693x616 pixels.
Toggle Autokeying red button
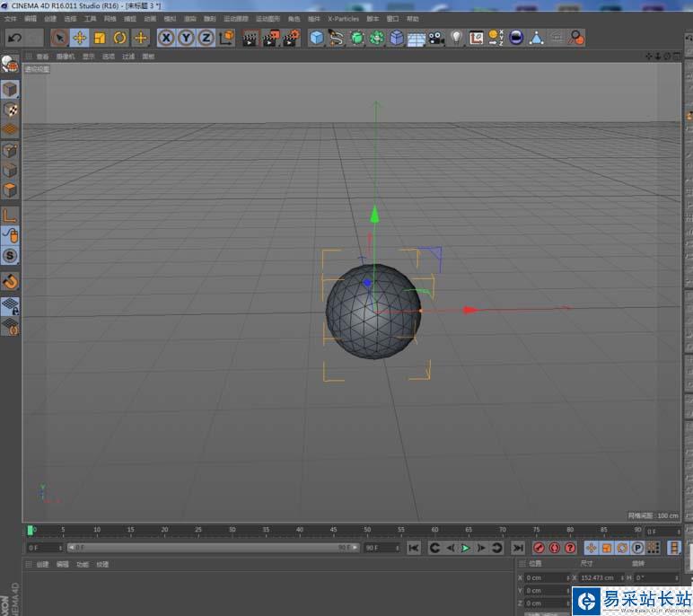pyautogui.click(x=554, y=548)
